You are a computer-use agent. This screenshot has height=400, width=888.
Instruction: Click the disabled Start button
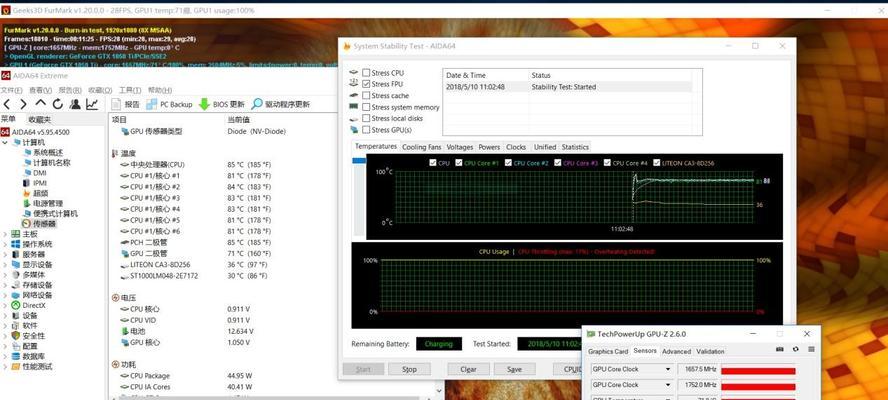pyautogui.click(x=363, y=369)
